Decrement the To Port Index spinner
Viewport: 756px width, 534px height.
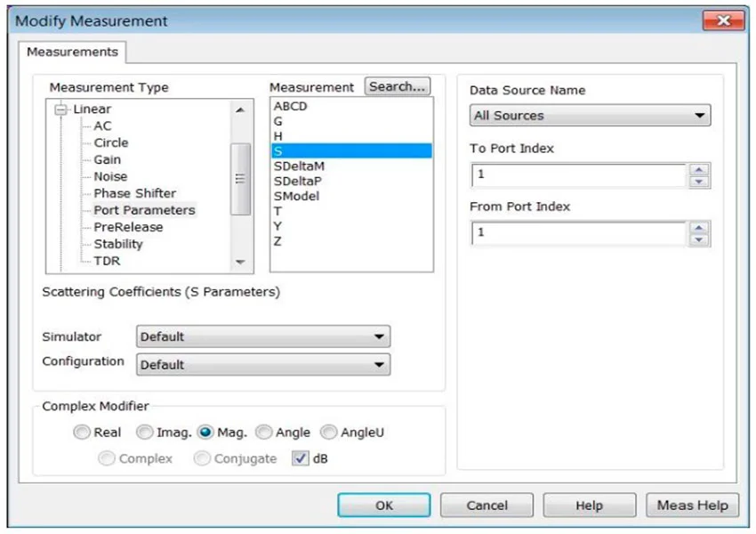tap(700, 182)
